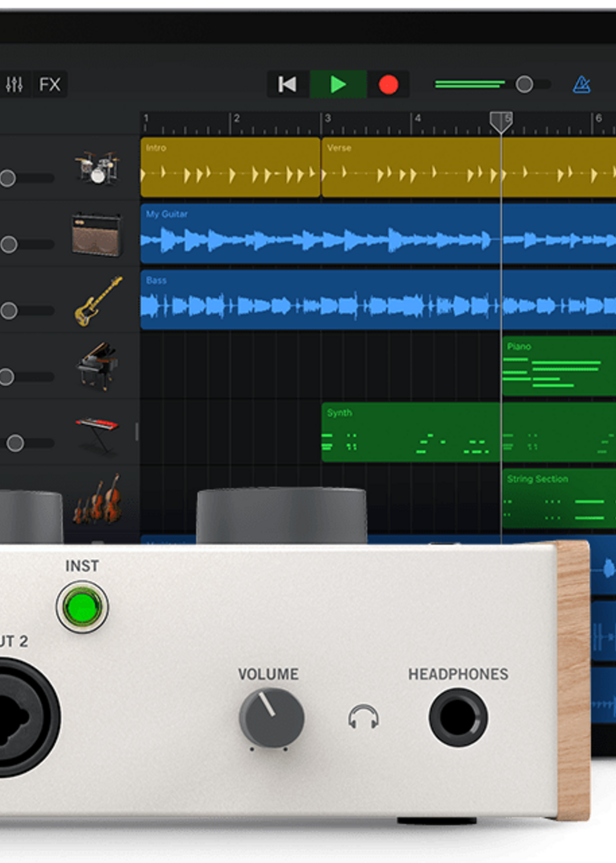Click the playhead marker on the ruler
Image resolution: width=616 pixels, height=863 pixels.
tap(501, 123)
